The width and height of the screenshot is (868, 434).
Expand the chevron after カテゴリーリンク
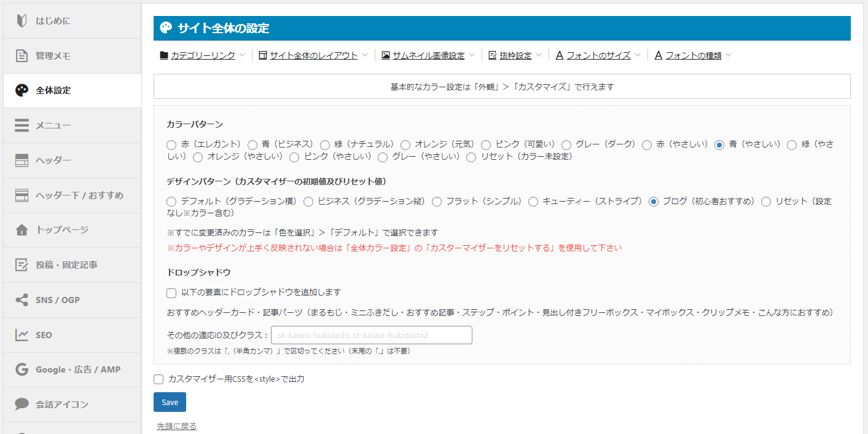(x=242, y=55)
